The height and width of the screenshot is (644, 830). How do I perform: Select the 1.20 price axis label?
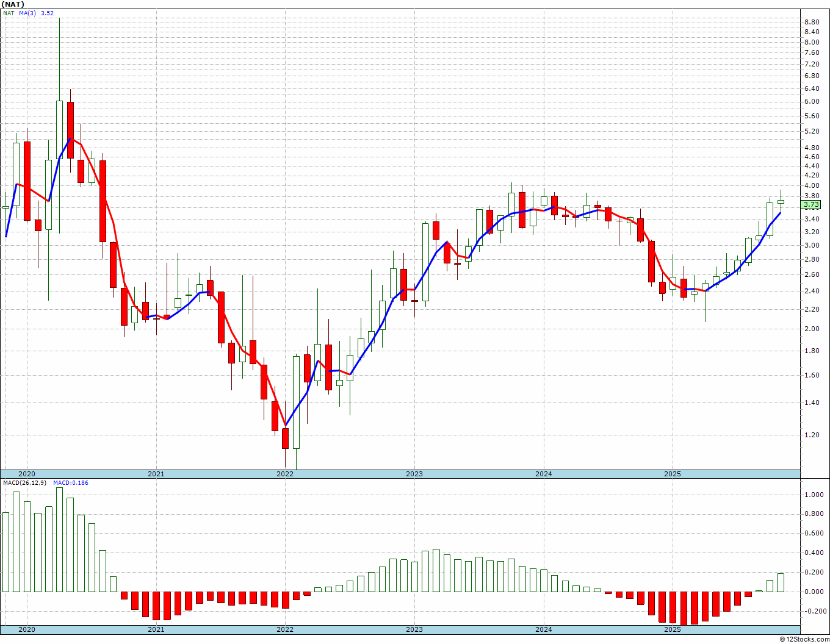click(x=812, y=435)
